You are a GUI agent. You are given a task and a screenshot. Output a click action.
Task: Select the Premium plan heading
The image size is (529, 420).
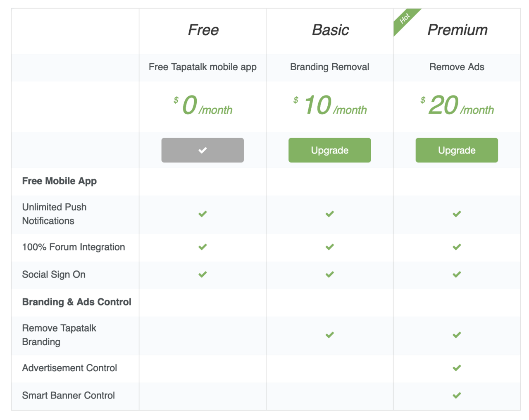tap(457, 30)
